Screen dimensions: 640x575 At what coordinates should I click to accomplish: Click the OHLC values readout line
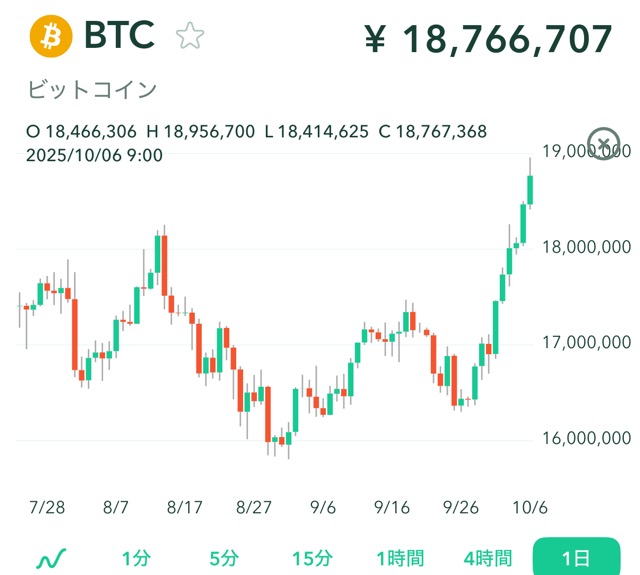(256, 131)
